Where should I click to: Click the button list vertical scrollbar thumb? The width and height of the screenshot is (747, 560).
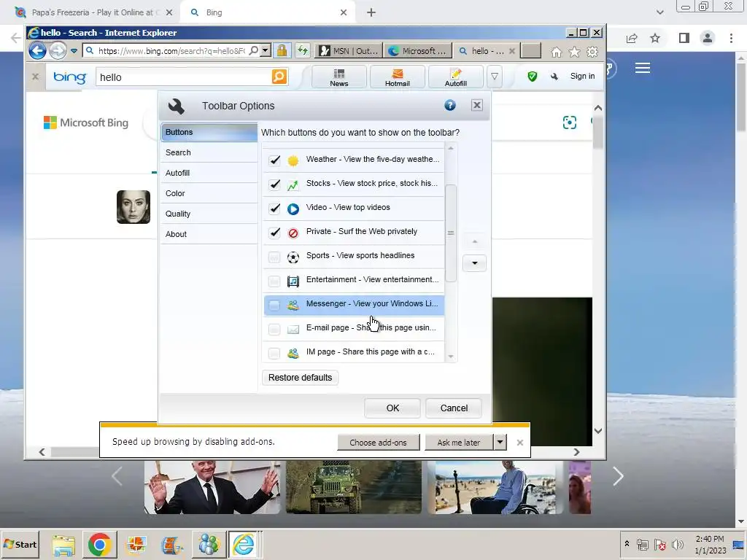pos(451,233)
